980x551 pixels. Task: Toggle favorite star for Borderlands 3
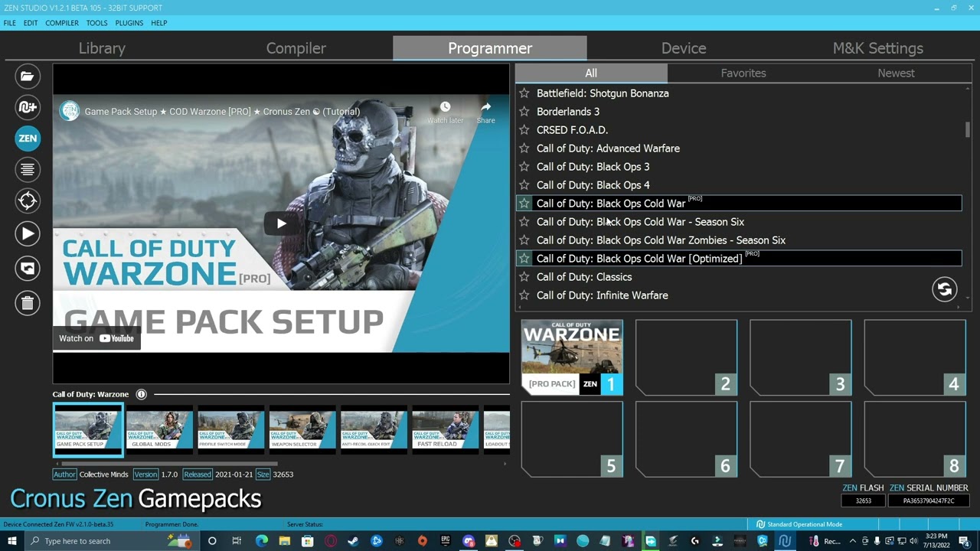point(524,112)
